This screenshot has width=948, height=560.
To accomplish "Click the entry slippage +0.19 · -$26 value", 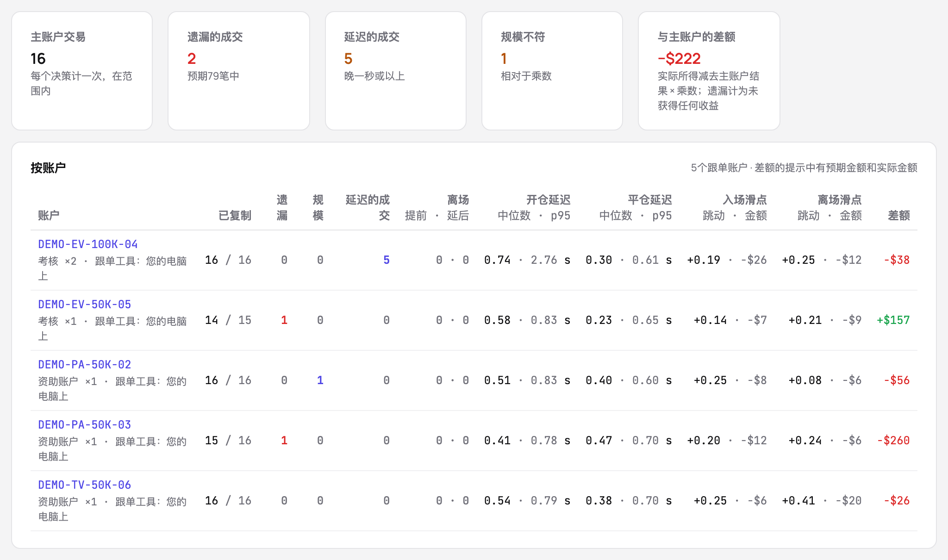I will click(727, 260).
